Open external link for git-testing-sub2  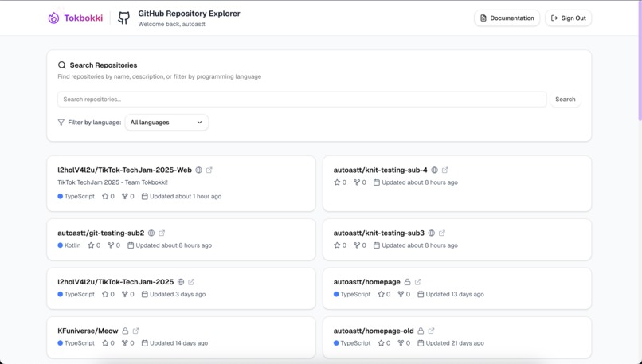click(162, 233)
